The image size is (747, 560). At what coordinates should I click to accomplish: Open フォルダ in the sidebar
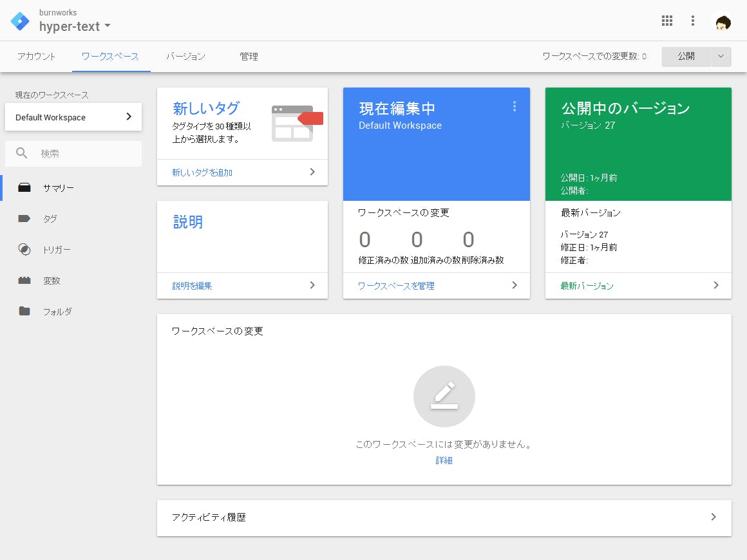57,312
